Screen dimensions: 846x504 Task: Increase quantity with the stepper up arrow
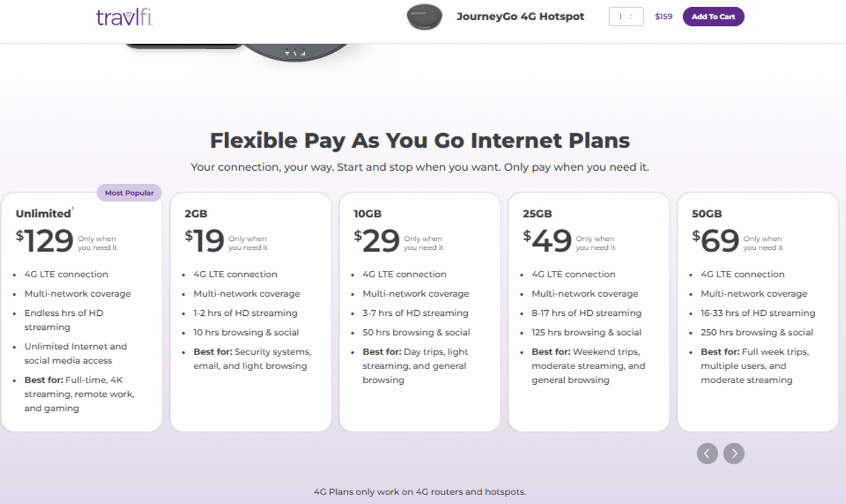pos(631,15)
